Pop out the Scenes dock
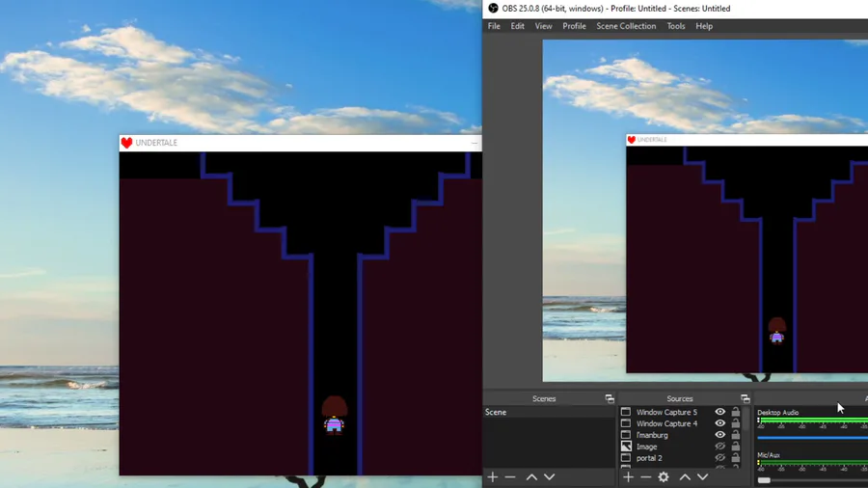Screen dimensions: 868x488 tap(610, 398)
